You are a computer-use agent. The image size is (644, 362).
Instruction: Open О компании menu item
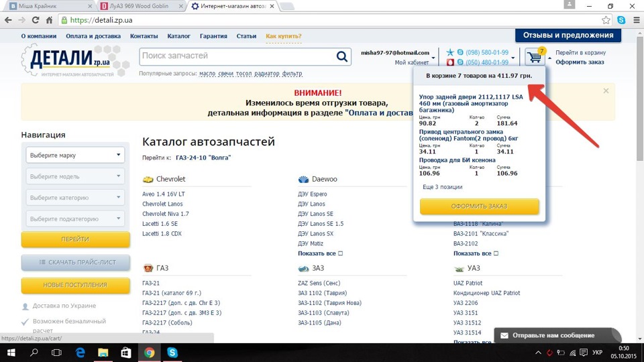click(39, 36)
